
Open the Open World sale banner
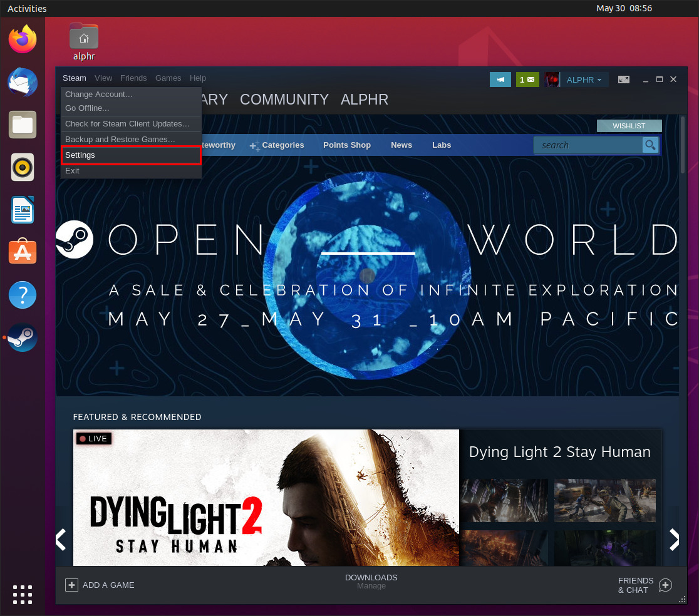pos(367,276)
